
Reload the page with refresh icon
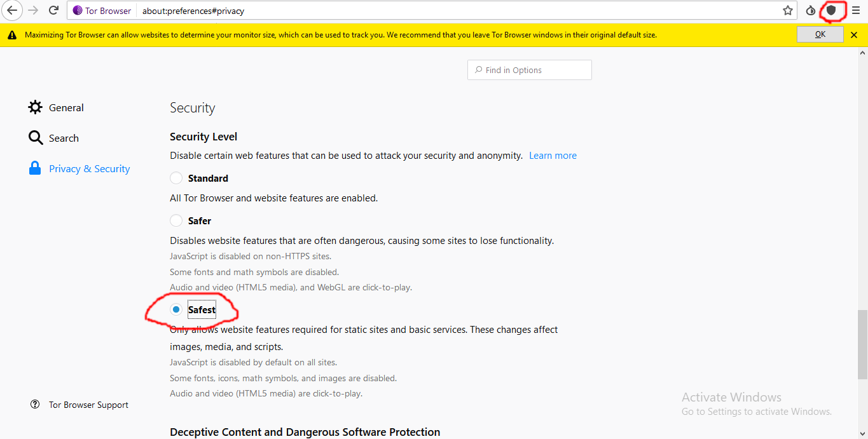(x=54, y=10)
